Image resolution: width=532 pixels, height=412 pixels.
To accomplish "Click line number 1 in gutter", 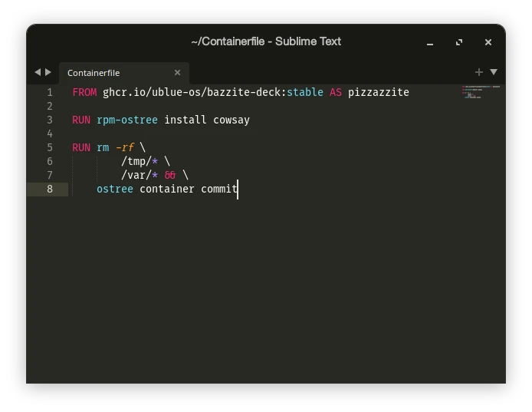I will tap(50, 92).
